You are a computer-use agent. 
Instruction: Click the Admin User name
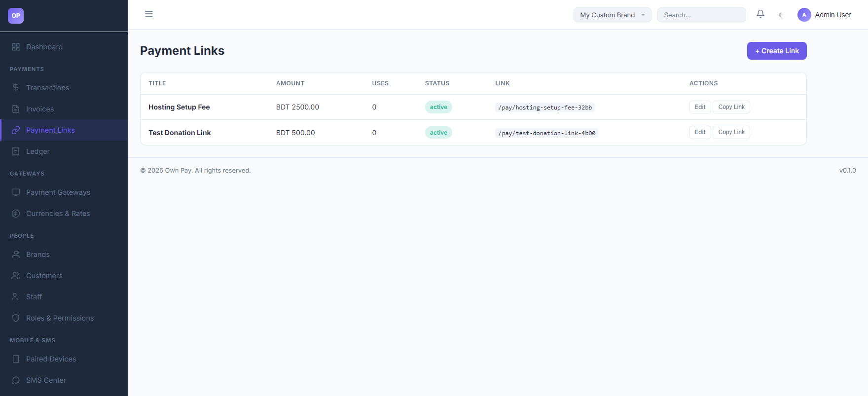tap(833, 15)
